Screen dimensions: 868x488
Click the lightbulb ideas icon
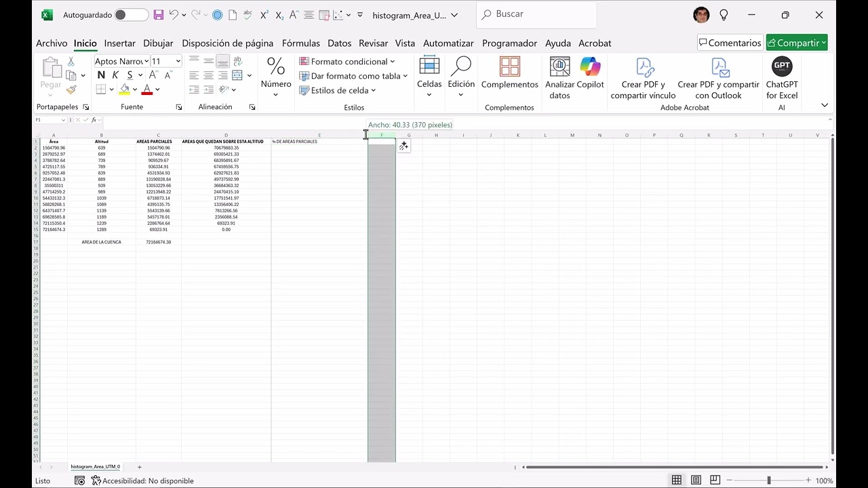coord(724,15)
